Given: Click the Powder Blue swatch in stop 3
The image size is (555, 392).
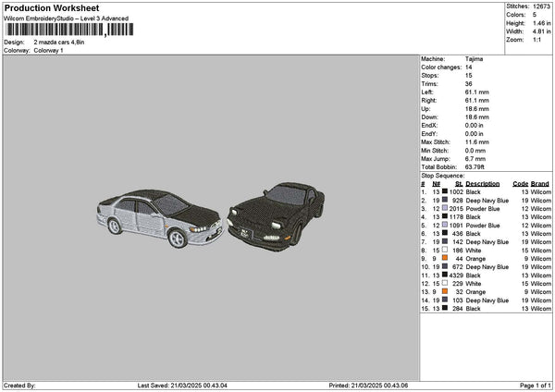Looking at the screenshot, I should coord(445,208).
